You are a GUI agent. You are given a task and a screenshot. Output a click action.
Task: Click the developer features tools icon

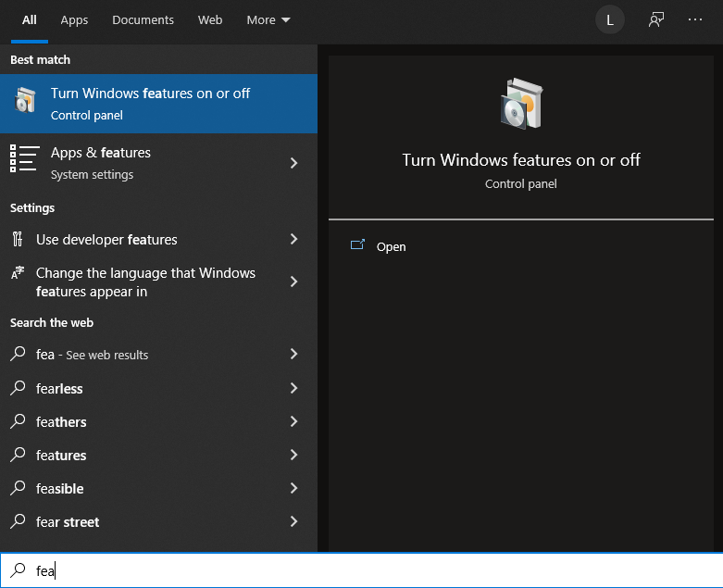[18, 239]
